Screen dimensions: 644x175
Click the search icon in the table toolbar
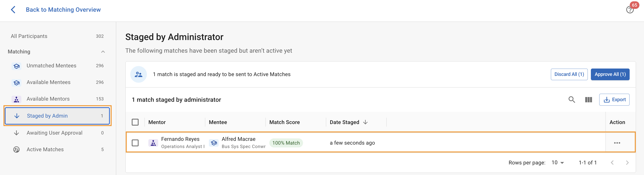(x=571, y=100)
